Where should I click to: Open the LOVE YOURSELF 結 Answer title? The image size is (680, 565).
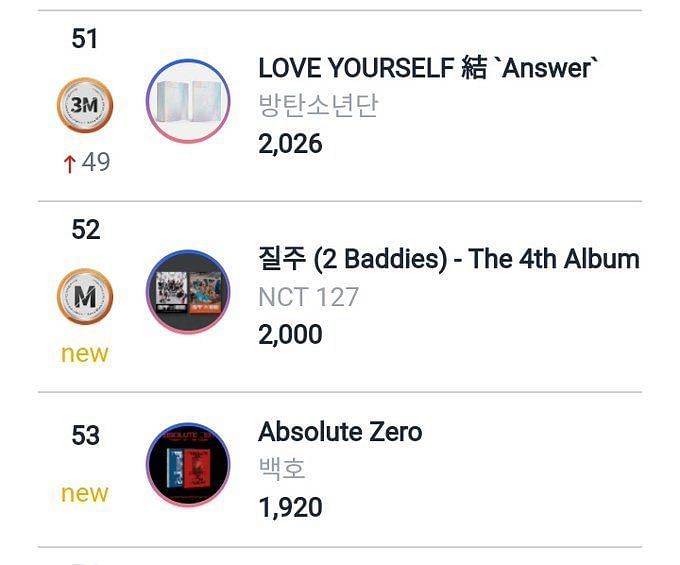[428, 68]
